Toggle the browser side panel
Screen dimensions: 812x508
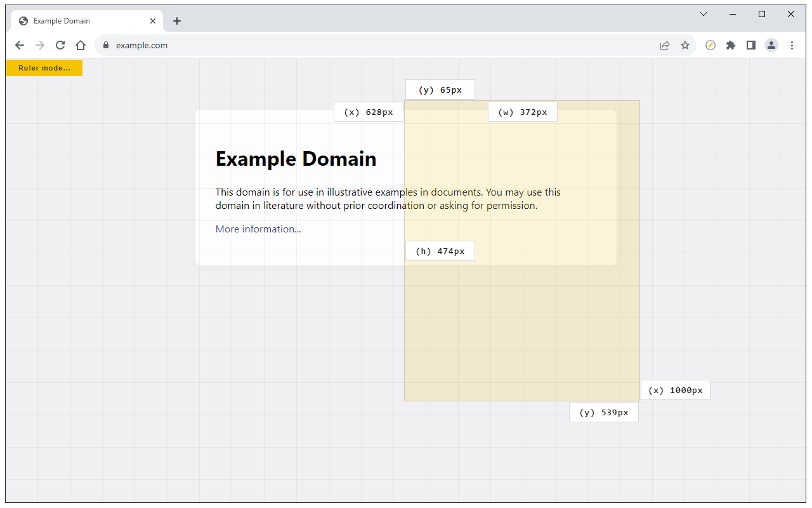click(x=751, y=45)
